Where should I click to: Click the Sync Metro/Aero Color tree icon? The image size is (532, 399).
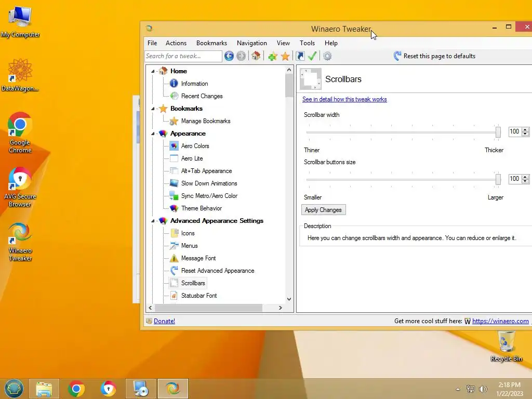click(174, 196)
